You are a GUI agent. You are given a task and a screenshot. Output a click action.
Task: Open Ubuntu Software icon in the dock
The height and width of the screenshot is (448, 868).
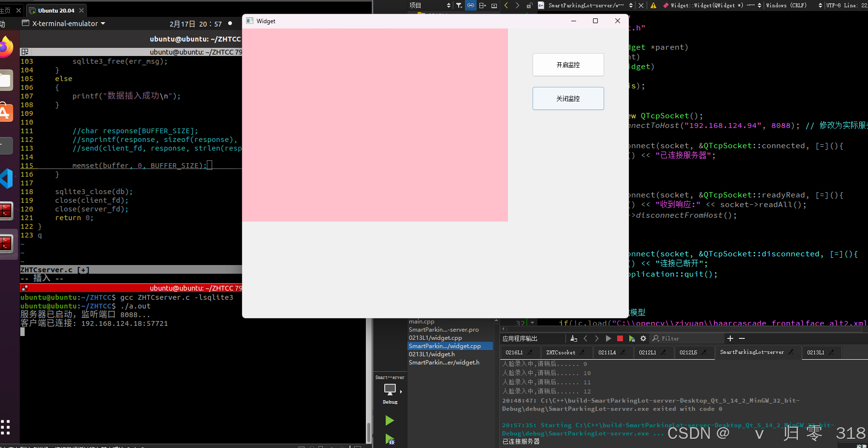pyautogui.click(x=6, y=113)
